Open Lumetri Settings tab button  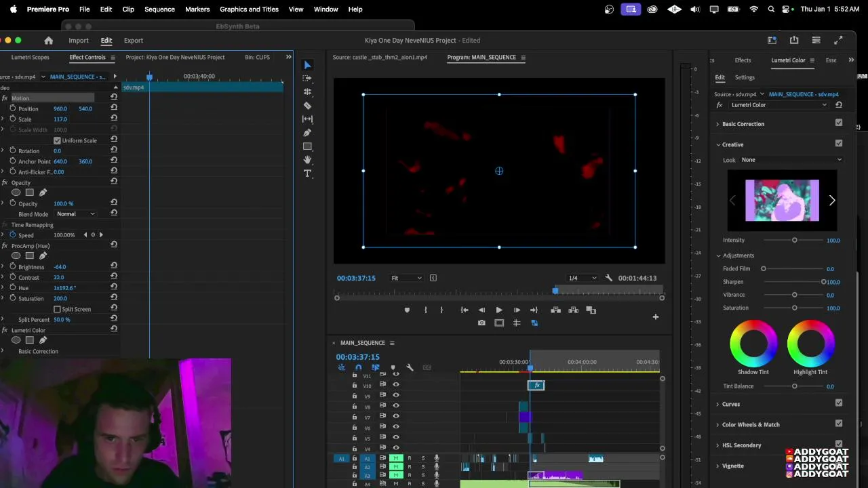[x=745, y=77]
